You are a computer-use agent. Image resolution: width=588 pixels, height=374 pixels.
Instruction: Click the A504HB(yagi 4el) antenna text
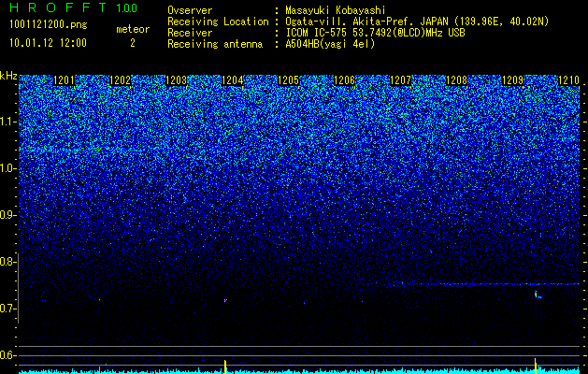click(330, 44)
